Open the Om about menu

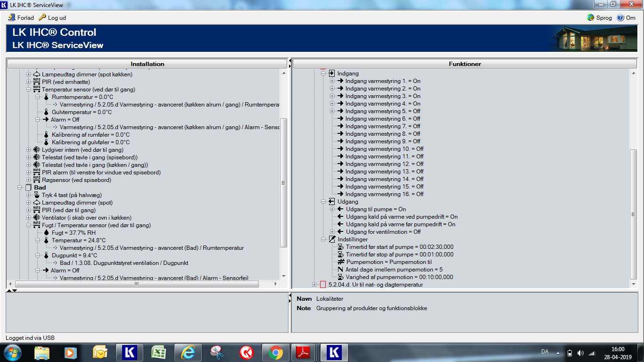click(626, 17)
